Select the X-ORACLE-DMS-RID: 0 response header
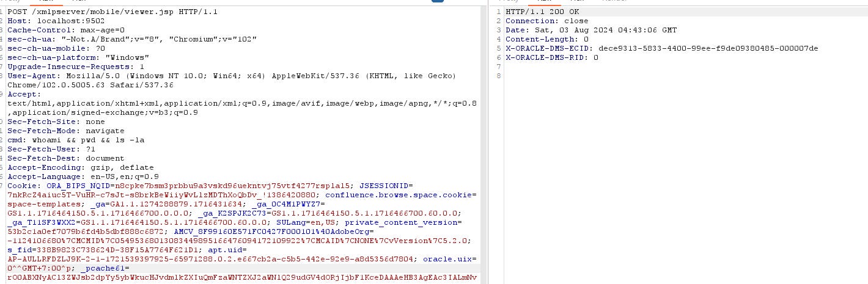 coord(552,57)
